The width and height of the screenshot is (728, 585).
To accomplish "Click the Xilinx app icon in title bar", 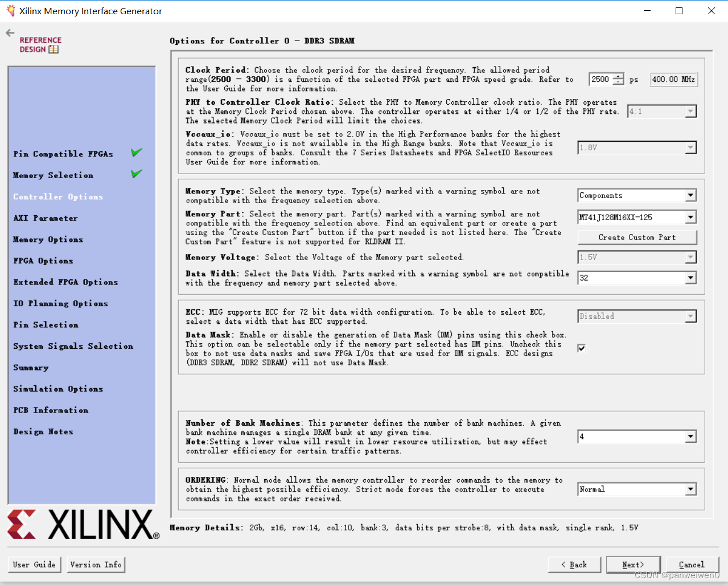I will point(11,11).
